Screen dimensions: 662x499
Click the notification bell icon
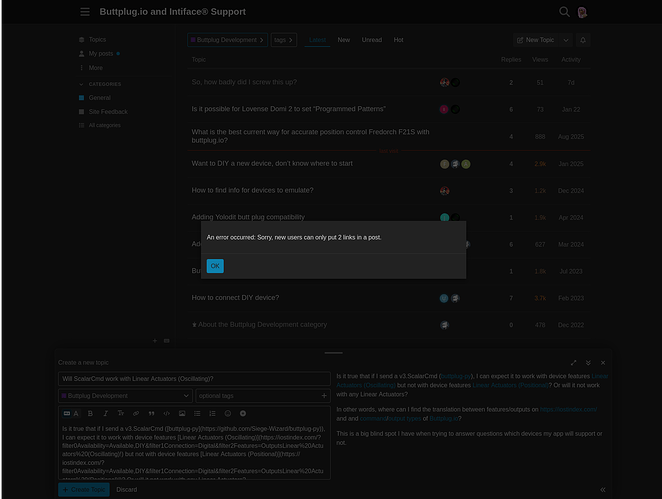point(583,40)
